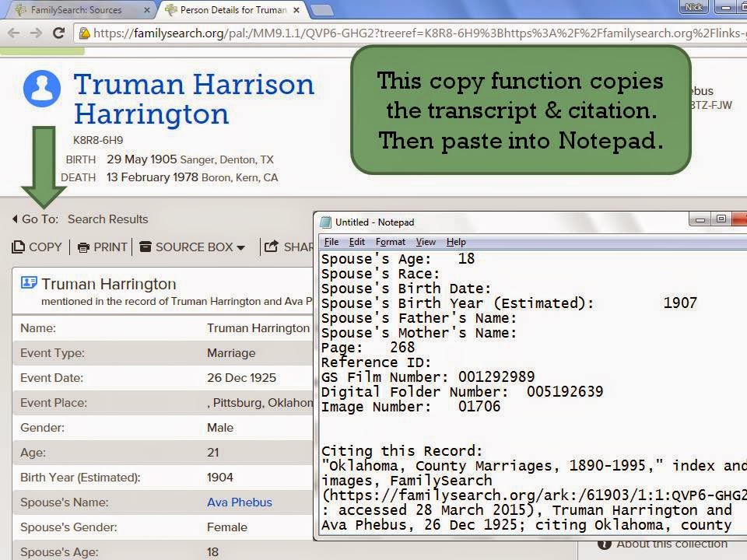Click the Name value Truman Harrington in the table
Image resolution: width=747 pixels, height=560 pixels.
(258, 328)
